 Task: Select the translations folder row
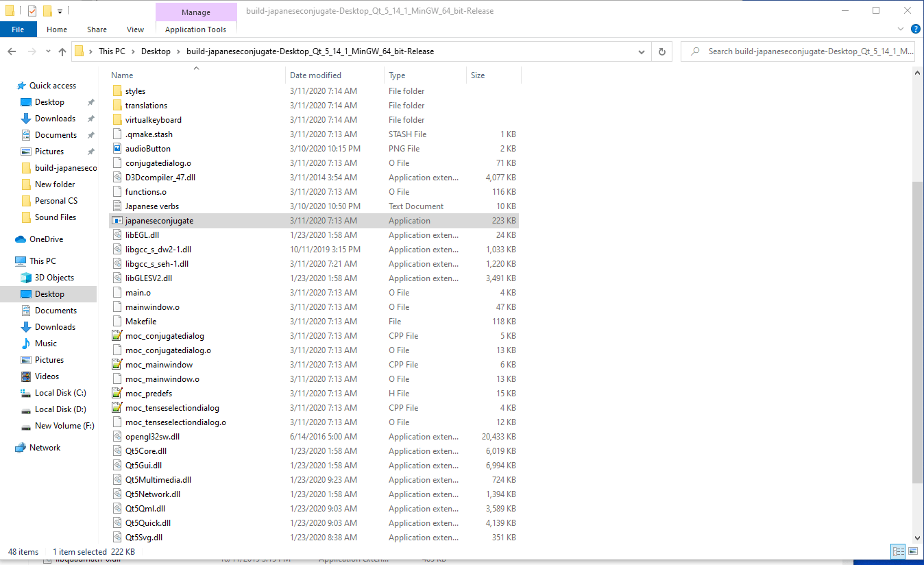[314, 106]
